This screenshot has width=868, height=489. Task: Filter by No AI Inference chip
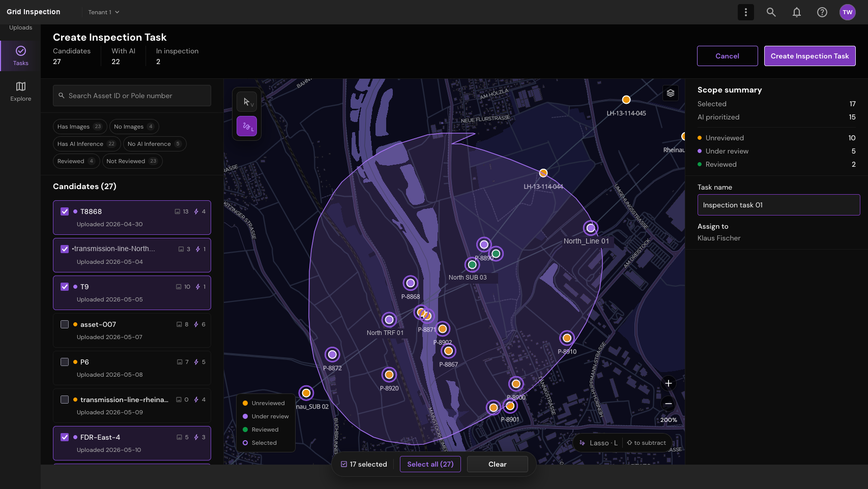point(155,144)
